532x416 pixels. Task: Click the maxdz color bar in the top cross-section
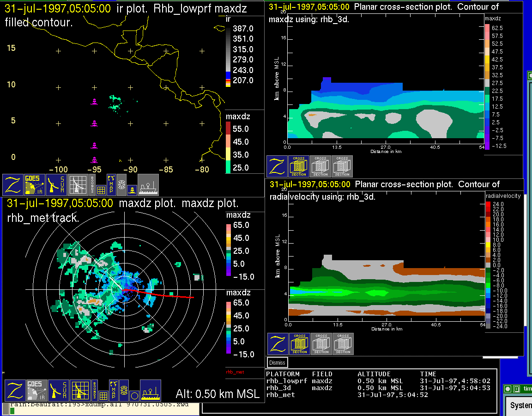coord(487,86)
